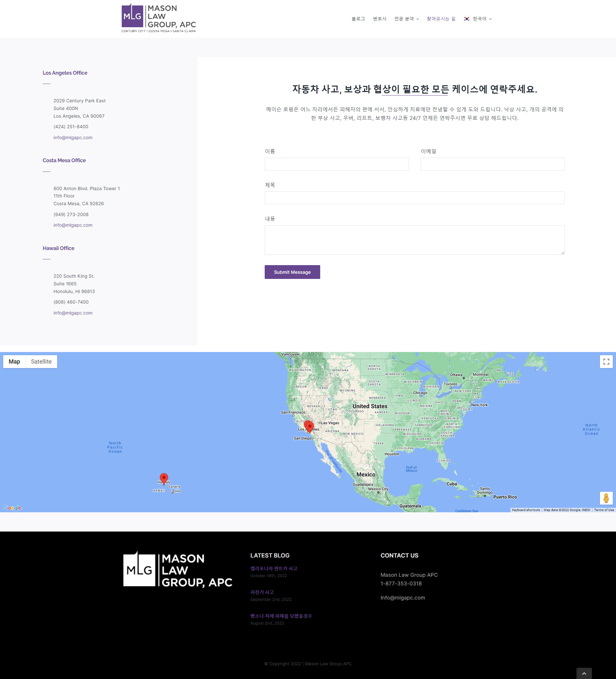Click the white footer MLG logo
The image size is (616, 679).
178,570
